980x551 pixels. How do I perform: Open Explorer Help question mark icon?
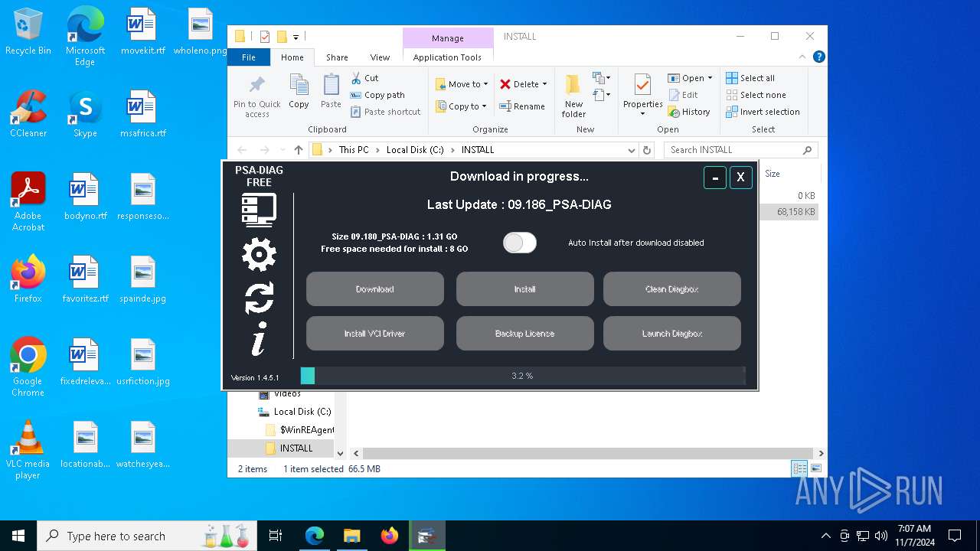click(x=818, y=57)
